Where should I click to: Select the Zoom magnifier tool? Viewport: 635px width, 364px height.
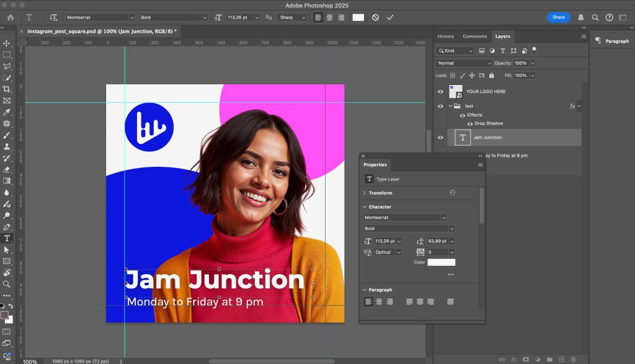(x=7, y=283)
